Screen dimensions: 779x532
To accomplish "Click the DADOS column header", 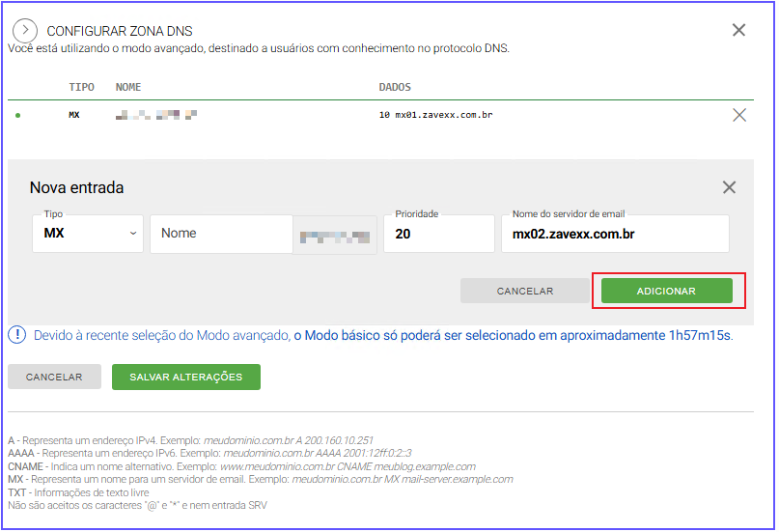I will click(x=396, y=87).
